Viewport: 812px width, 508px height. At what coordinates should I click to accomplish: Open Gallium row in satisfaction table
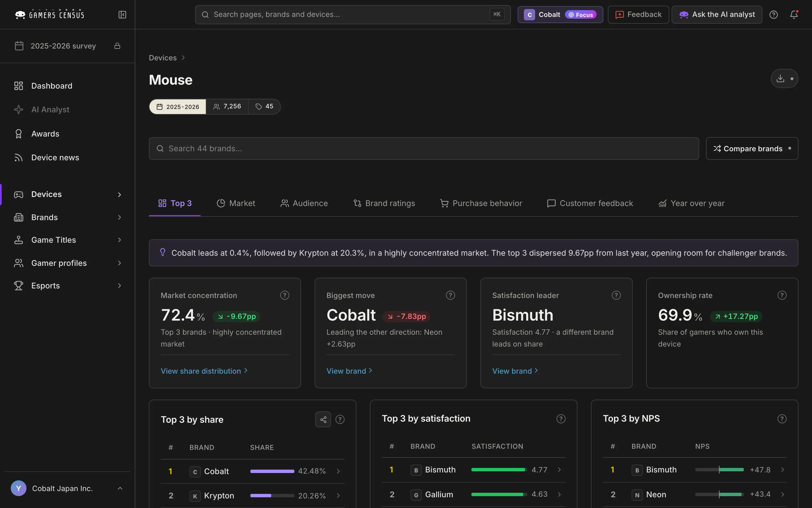click(x=473, y=494)
